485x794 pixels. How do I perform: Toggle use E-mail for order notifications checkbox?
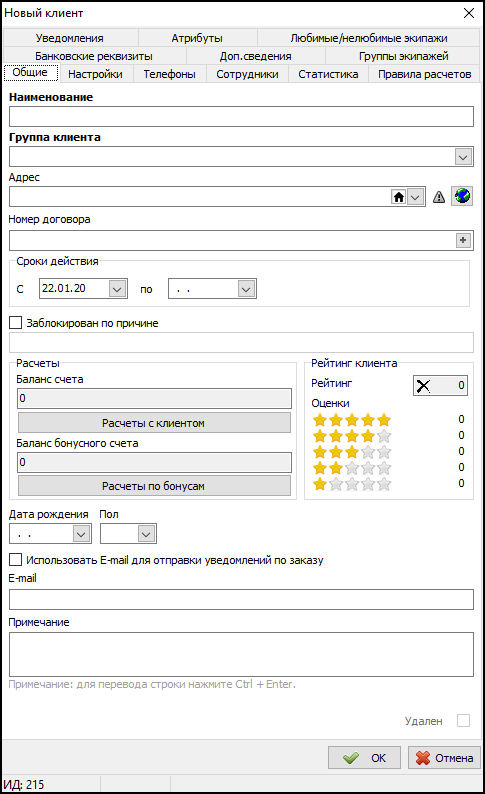tap(16, 560)
